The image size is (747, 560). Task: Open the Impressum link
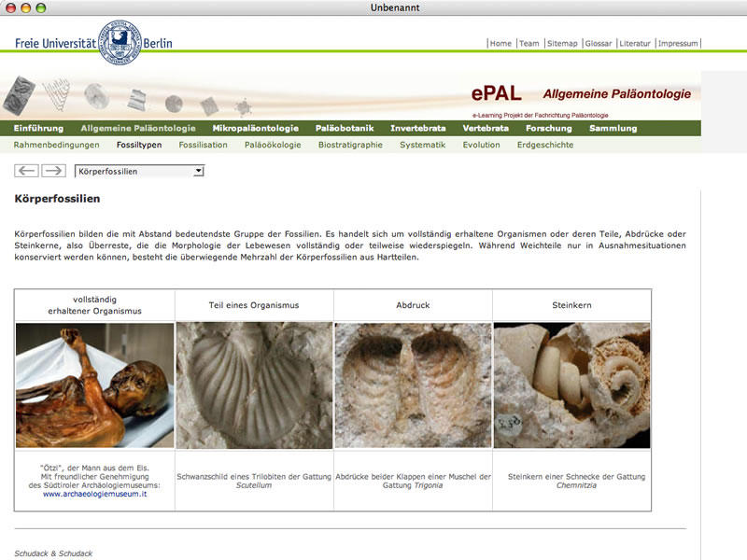click(x=678, y=43)
